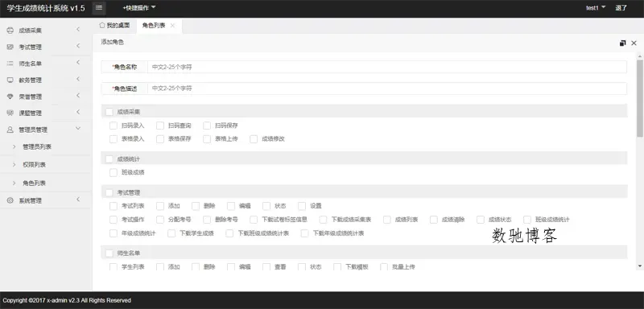Click the 系统管理 gear icon
This screenshot has height=309, width=644.
[10, 200]
